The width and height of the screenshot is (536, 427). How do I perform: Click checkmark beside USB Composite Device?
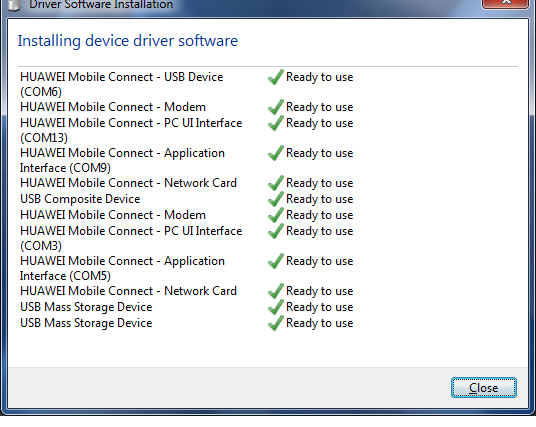coord(276,199)
